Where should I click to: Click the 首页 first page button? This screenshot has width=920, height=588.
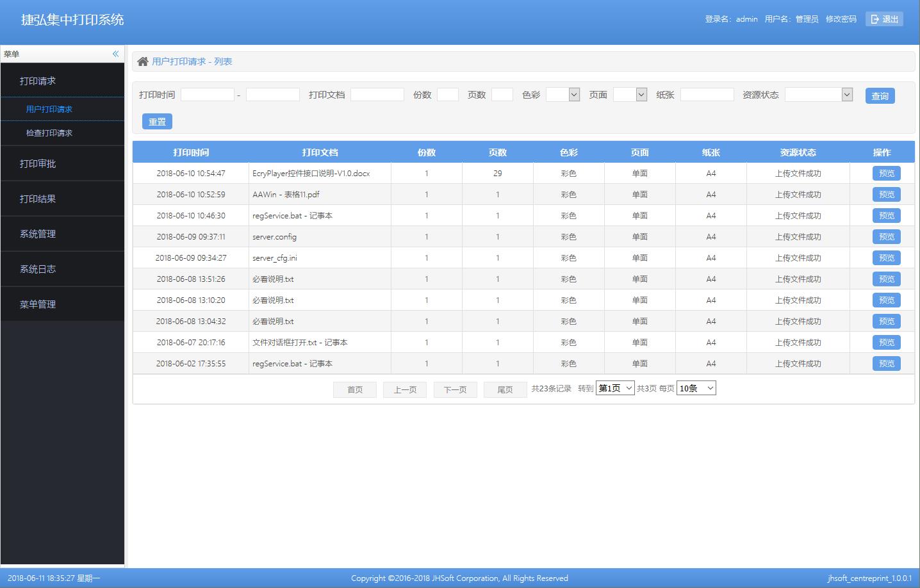(x=355, y=389)
